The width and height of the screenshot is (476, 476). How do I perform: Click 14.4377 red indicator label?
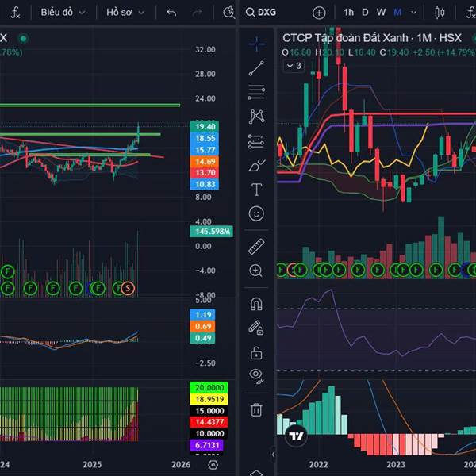pos(209,422)
